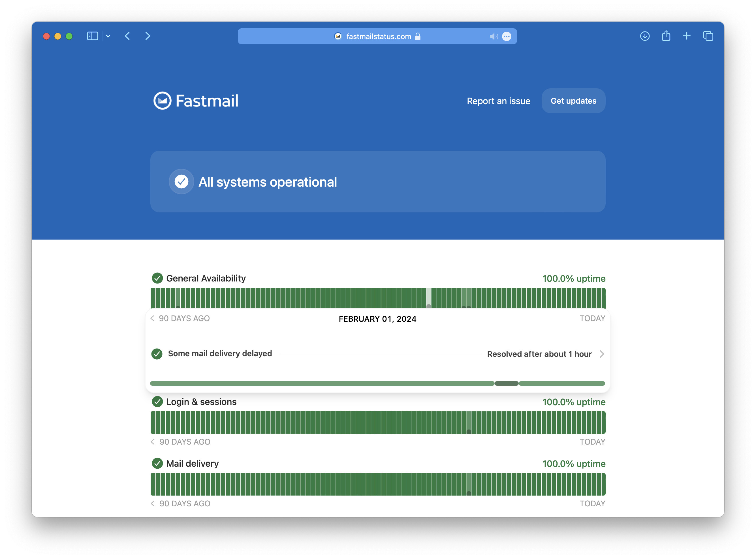Go to previous period under Mail delivery
Screen dimensions: 756x559
(153, 503)
